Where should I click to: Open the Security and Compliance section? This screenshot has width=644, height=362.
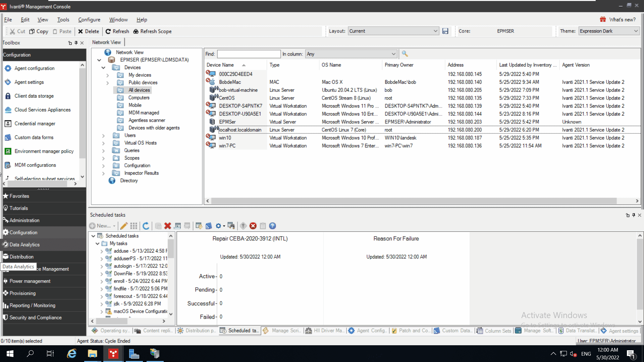pyautogui.click(x=36, y=318)
